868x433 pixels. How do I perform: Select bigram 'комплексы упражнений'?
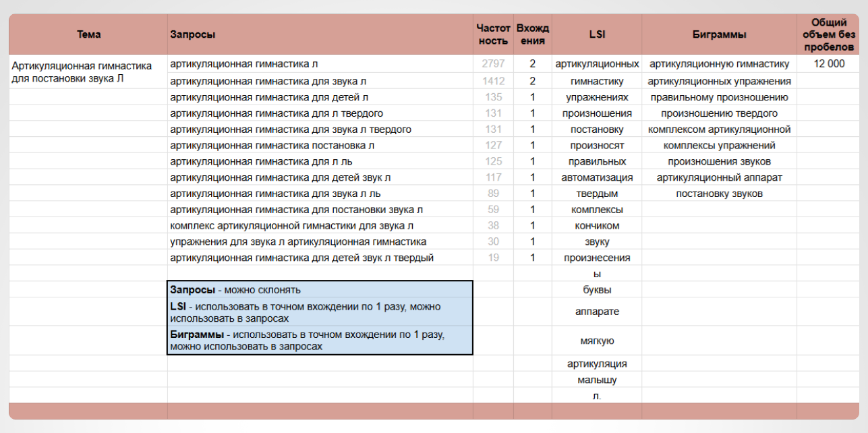[719, 146]
